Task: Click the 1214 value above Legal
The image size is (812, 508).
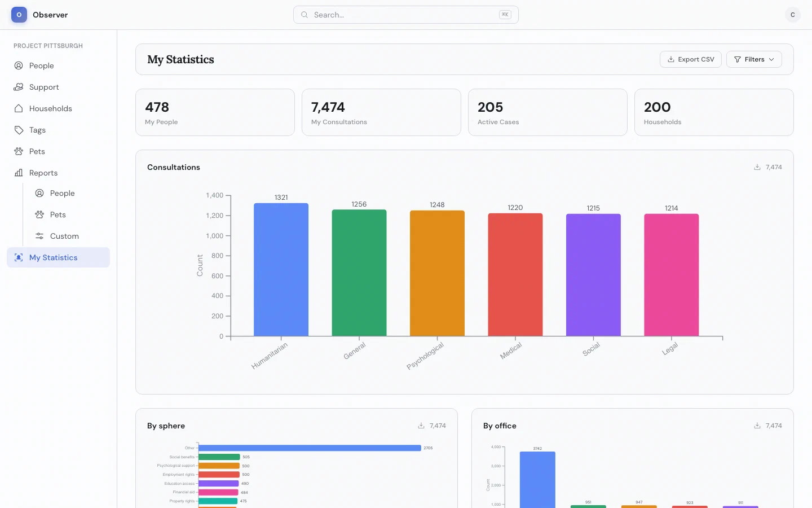Action: tap(672, 208)
